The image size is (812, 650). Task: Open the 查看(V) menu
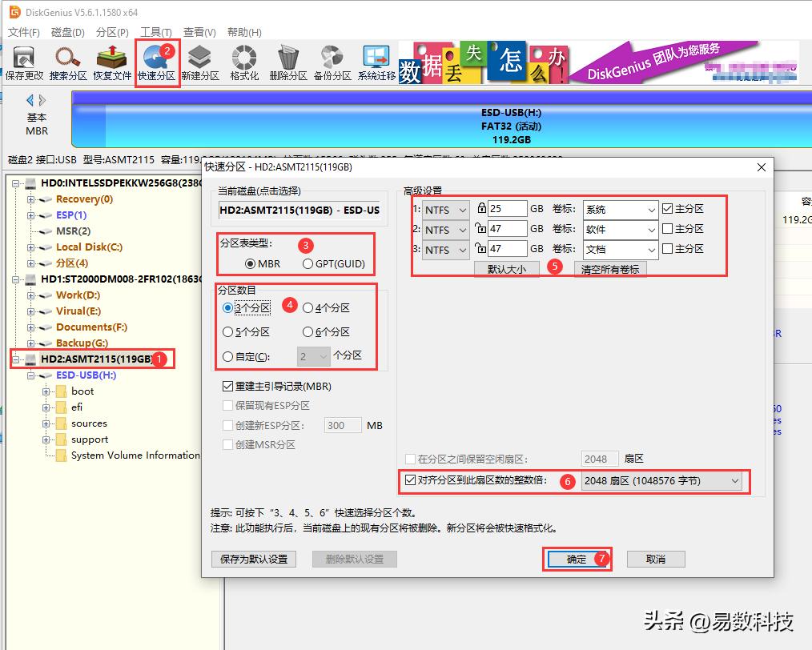coord(198,32)
